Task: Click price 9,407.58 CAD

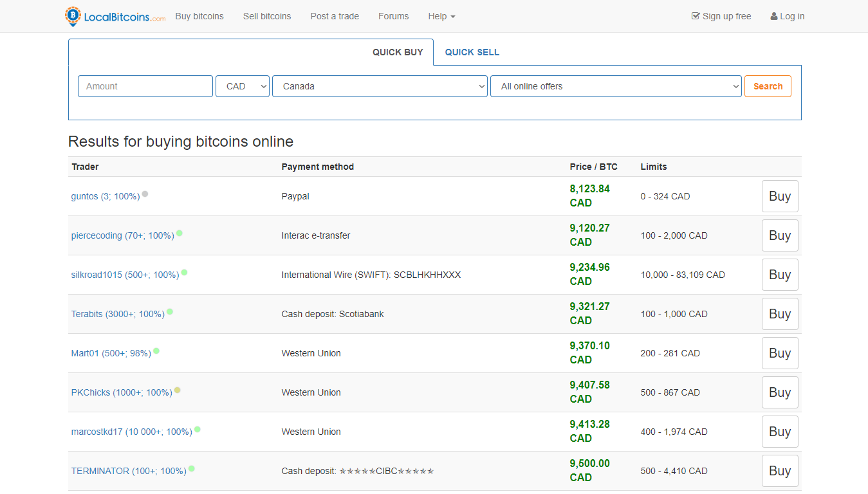Action: point(589,392)
